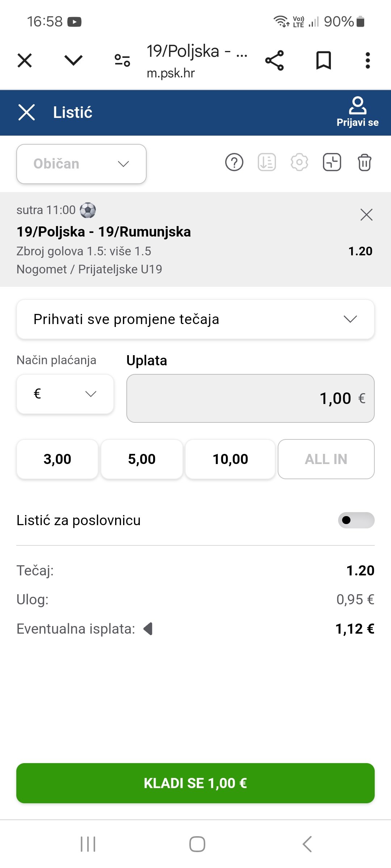Expand Prihvati sve promjene tečaja dropdown
Screen dimensions: 391x868
click(x=195, y=319)
